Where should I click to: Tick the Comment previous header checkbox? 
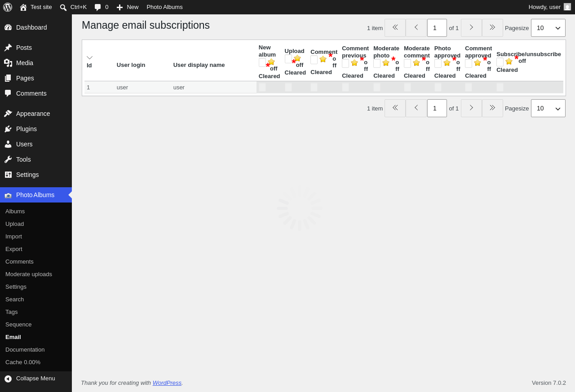pyautogui.click(x=345, y=63)
